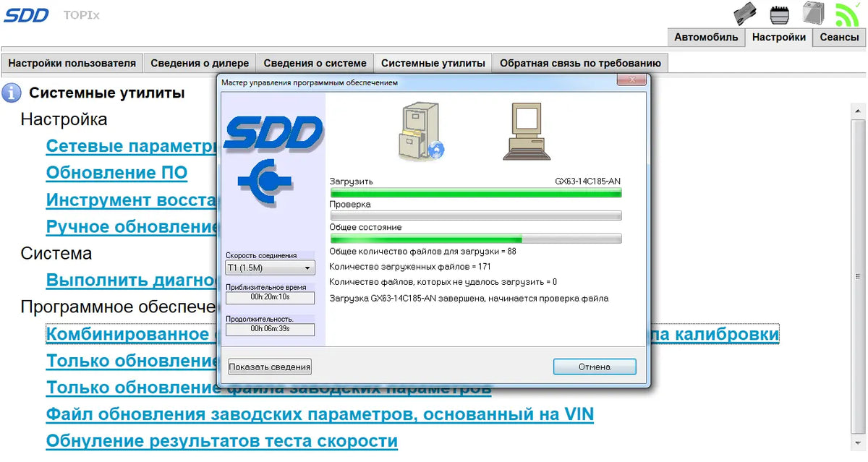
Task: Click the Загрузить label in wizard
Action: point(352,181)
